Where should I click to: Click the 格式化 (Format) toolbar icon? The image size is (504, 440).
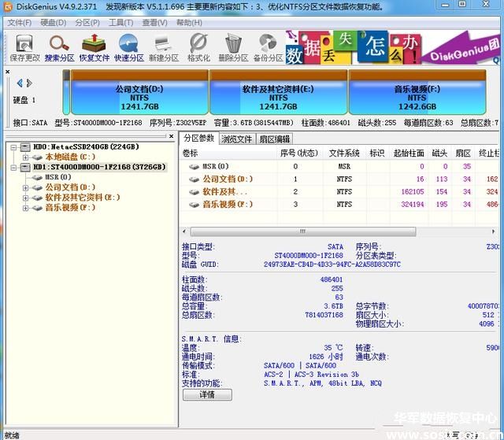(x=198, y=46)
